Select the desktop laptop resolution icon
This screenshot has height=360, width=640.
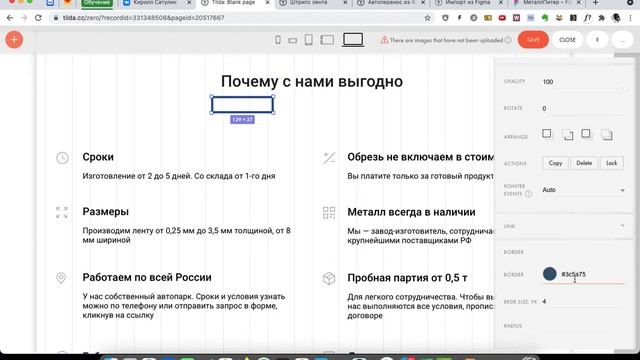(x=353, y=40)
